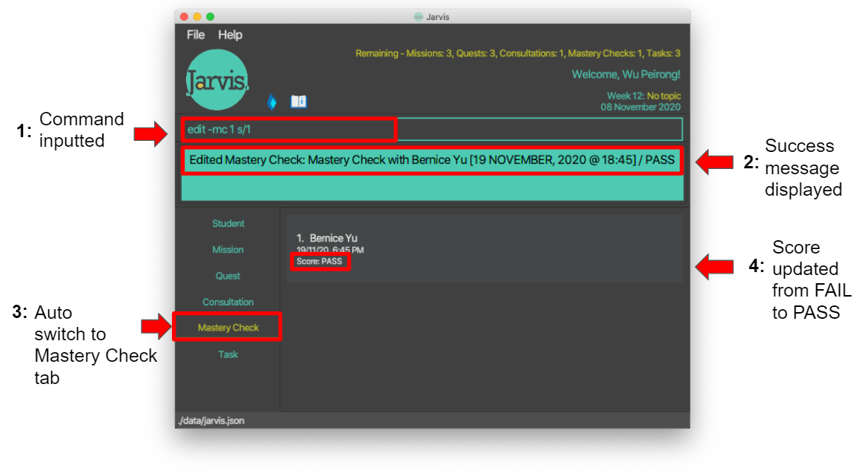868x473 pixels.
Task: Click the Score: PASS label
Action: (x=319, y=262)
